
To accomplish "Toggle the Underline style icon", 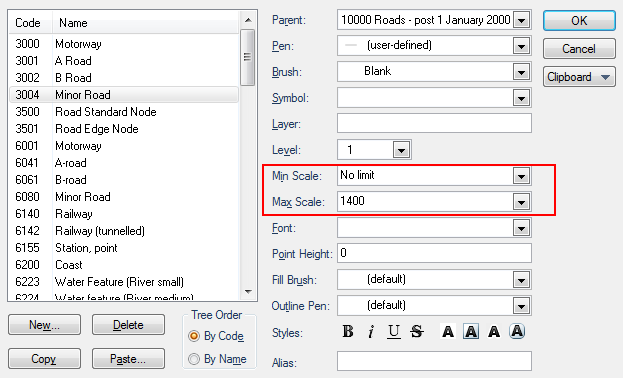I will pos(393,331).
